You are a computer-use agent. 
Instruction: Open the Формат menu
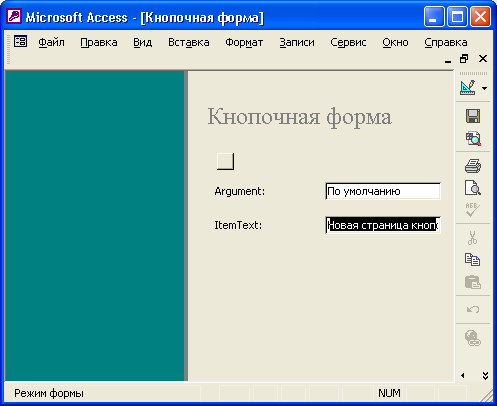(x=244, y=42)
